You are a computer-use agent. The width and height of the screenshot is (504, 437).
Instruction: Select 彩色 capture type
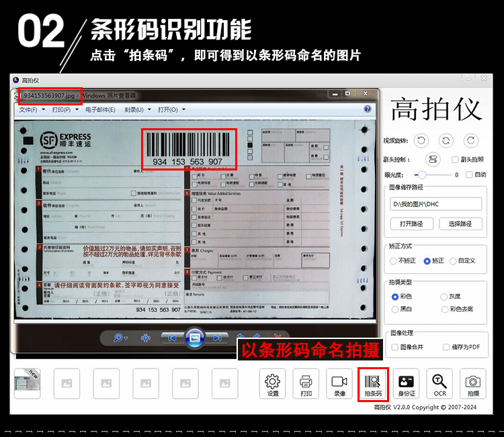pyautogui.click(x=395, y=297)
